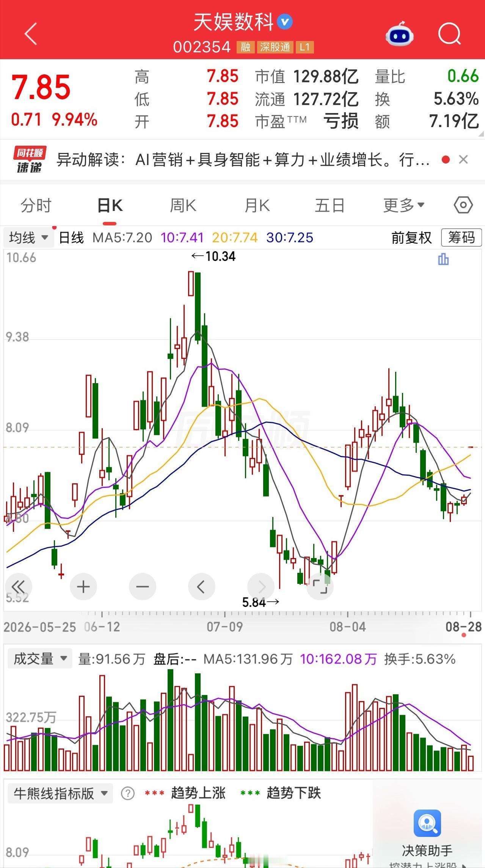
Task: Tap the 深股通 tag
Action: [x=275, y=47]
